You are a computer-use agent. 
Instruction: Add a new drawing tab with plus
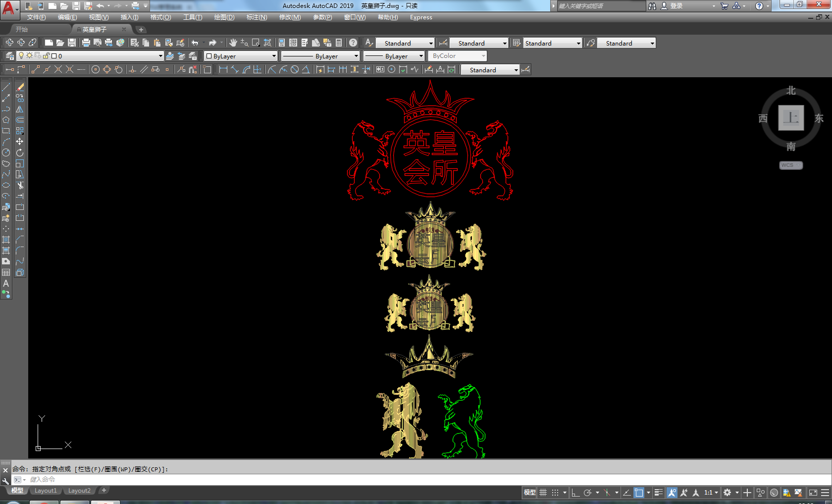click(x=141, y=30)
